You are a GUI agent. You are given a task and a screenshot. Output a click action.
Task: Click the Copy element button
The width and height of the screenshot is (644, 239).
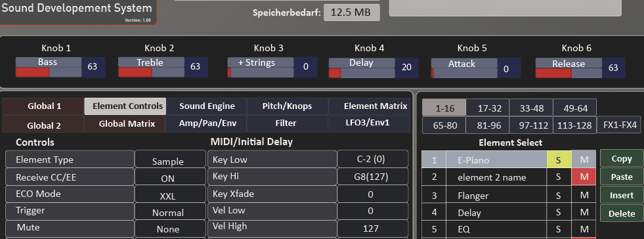[622, 158]
